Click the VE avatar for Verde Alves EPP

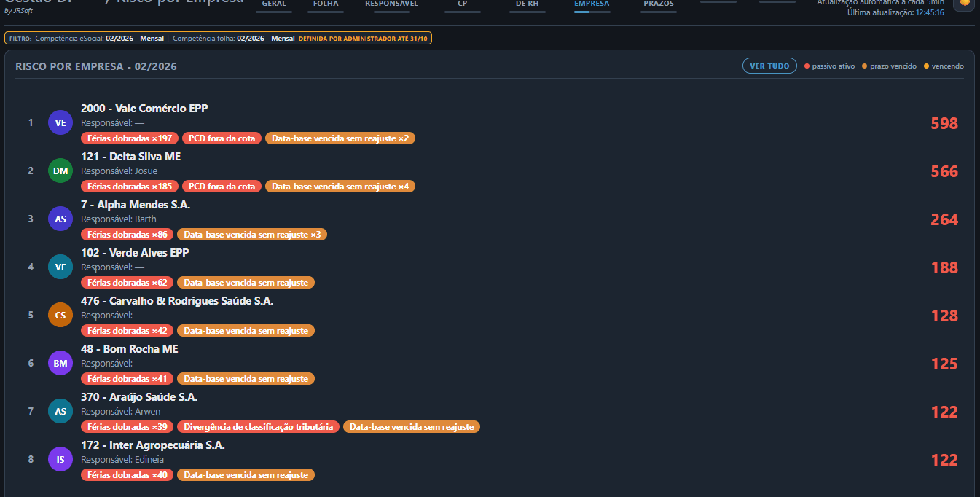(x=60, y=267)
